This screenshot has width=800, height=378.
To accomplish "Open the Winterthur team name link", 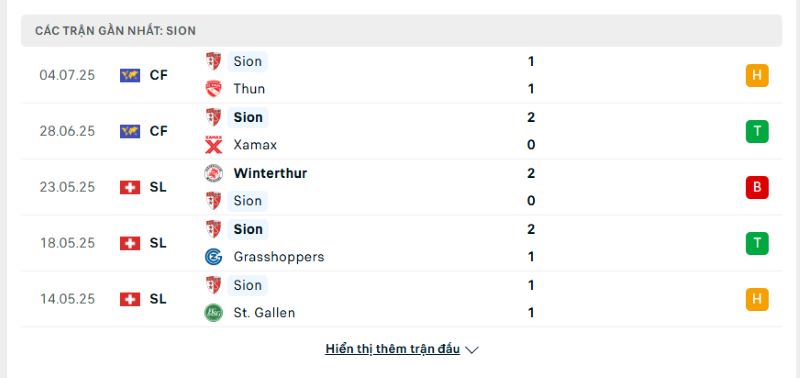I will pos(270,173).
